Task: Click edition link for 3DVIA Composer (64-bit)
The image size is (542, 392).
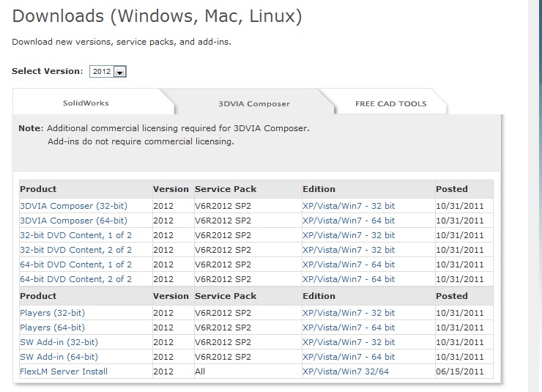Action: point(349,221)
